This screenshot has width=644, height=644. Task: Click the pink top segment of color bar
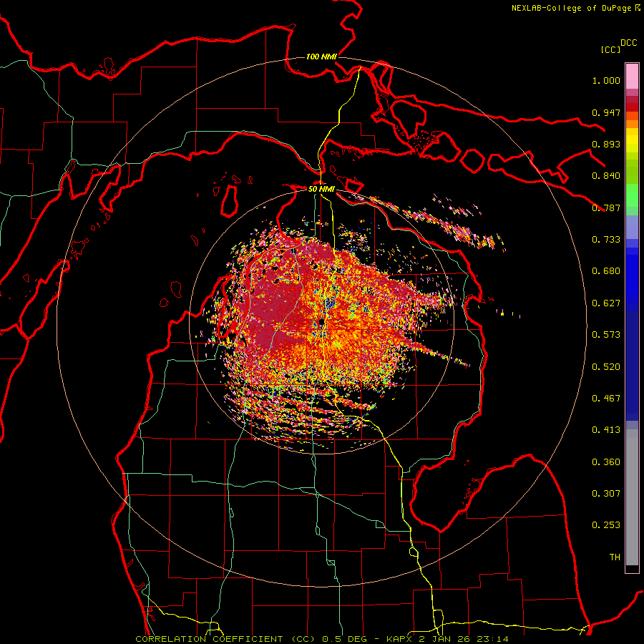click(632, 76)
